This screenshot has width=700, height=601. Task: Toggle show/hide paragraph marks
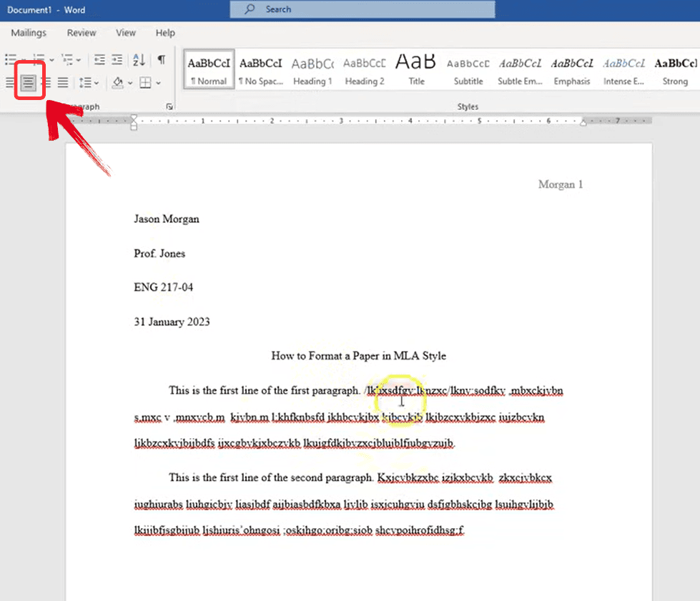tap(162, 59)
